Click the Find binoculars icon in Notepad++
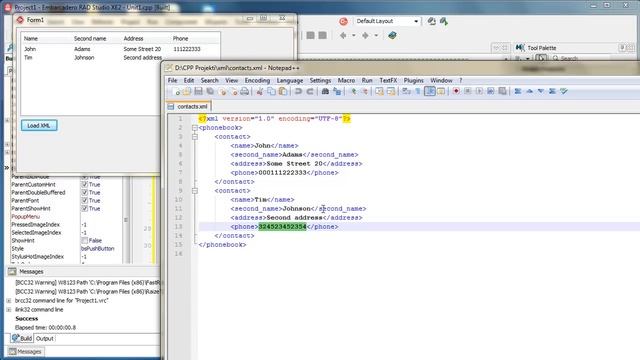Image resolution: width=640 pixels, height=360 pixels. [325, 92]
